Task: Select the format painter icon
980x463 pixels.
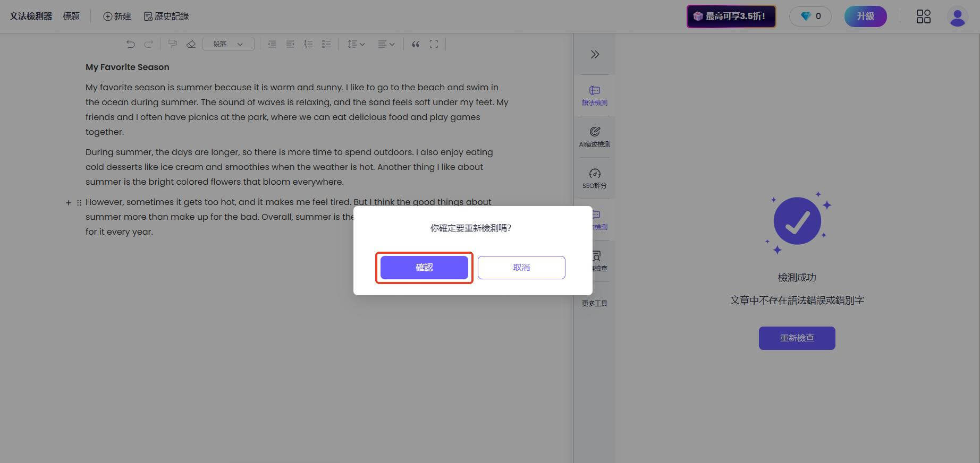Action: (173, 44)
